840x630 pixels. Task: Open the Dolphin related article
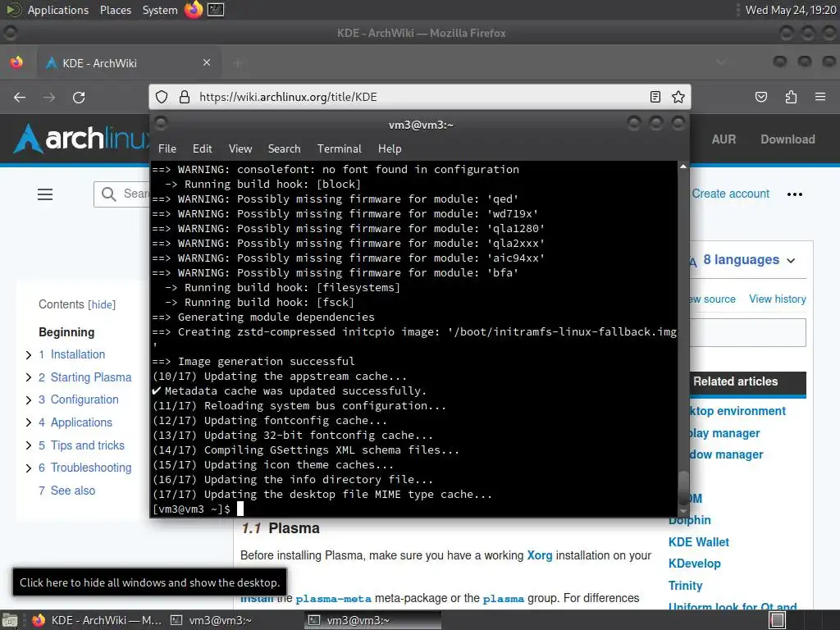[x=689, y=520]
